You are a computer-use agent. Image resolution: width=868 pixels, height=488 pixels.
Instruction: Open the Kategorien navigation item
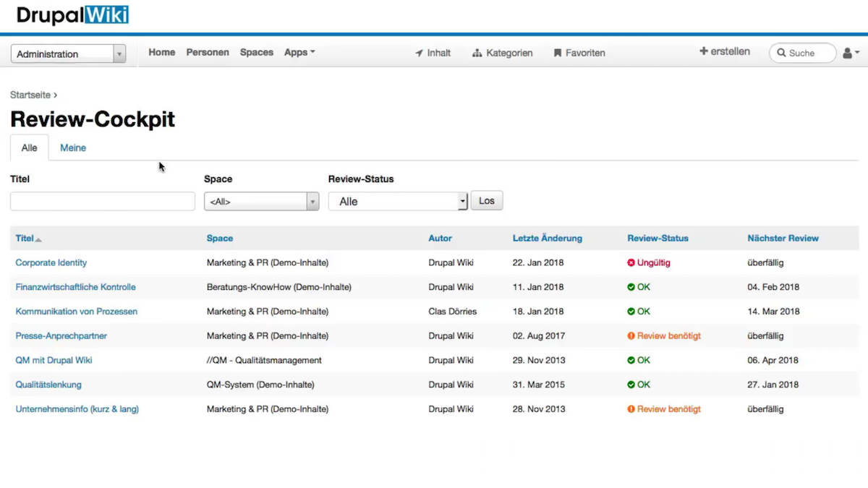(x=503, y=53)
